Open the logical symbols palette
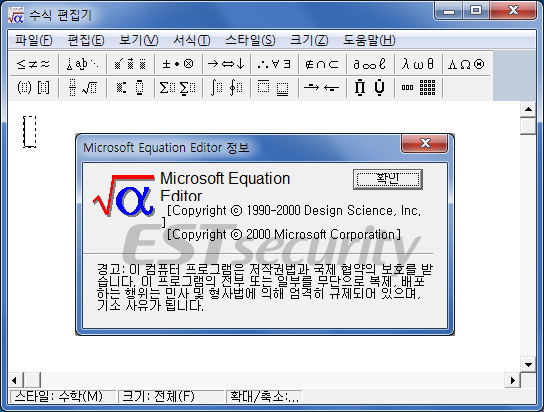Image resolution: width=544 pixels, height=412 pixels. (274, 64)
